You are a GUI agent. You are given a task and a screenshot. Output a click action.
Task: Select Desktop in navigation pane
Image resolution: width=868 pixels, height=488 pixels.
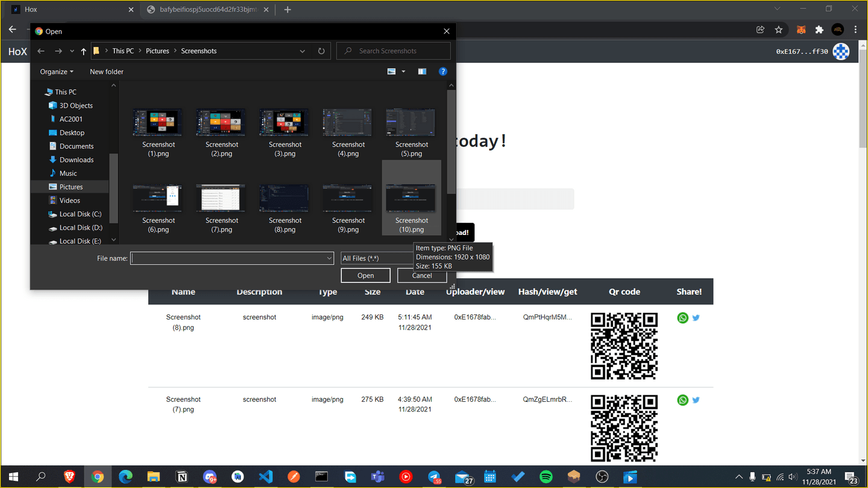click(66, 133)
